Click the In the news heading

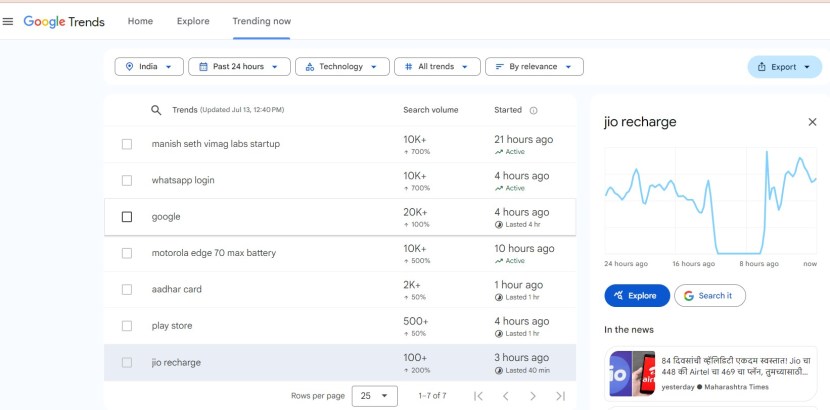click(x=629, y=330)
